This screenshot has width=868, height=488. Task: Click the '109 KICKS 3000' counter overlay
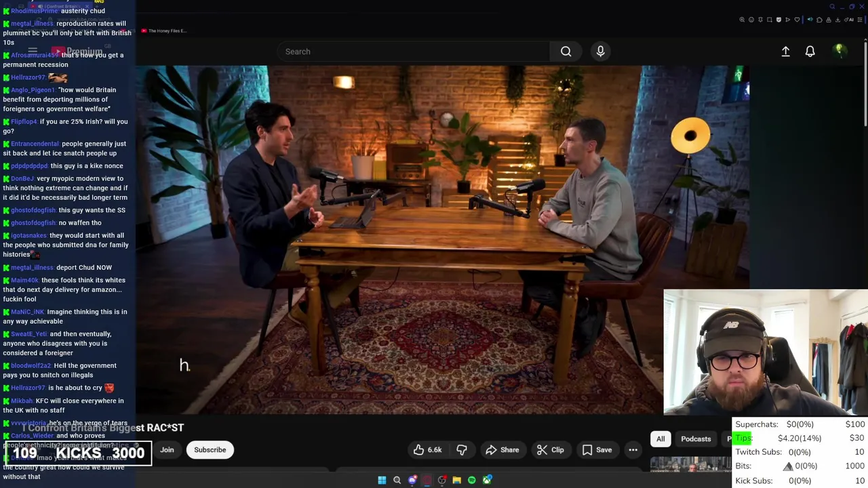[x=78, y=453]
